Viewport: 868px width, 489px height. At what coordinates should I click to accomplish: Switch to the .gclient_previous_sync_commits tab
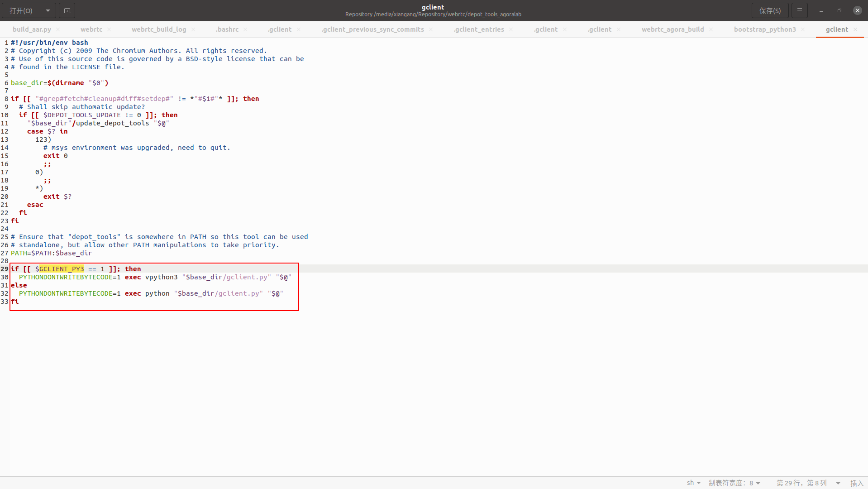click(373, 29)
